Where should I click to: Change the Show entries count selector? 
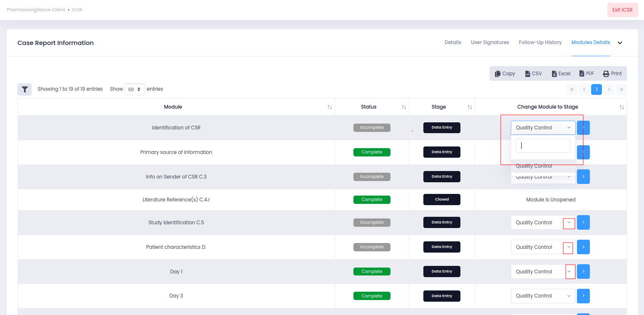pyautogui.click(x=134, y=89)
